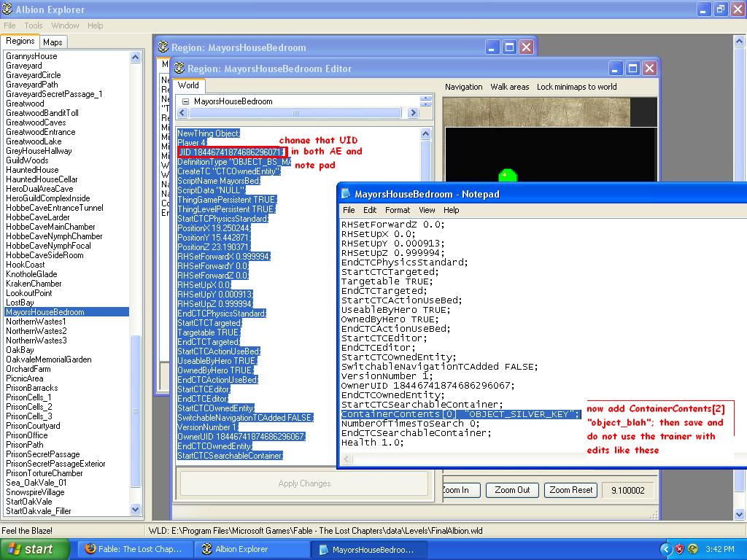The width and height of the screenshot is (747, 560).
Task: Open the Format menu in Notepad
Action: pyautogui.click(x=397, y=210)
